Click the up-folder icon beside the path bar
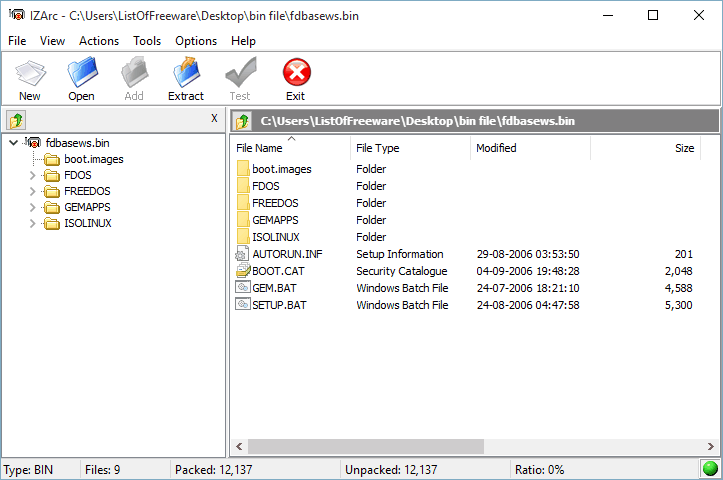The width and height of the screenshot is (723, 480). point(243,121)
